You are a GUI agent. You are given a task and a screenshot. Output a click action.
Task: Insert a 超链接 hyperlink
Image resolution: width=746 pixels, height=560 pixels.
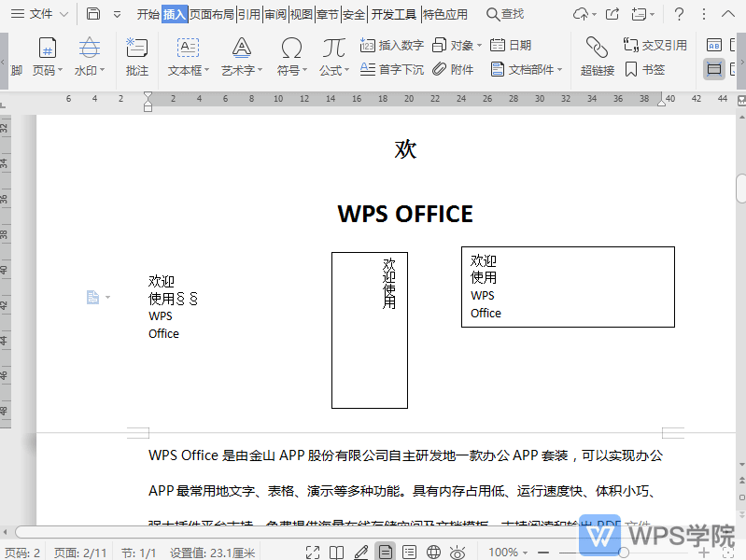tap(597, 49)
